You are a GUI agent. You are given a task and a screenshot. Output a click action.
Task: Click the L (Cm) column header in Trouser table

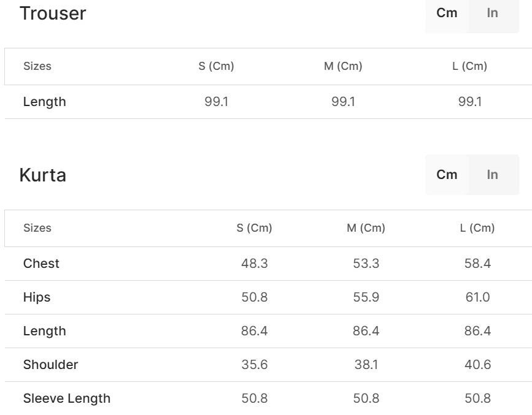point(469,66)
